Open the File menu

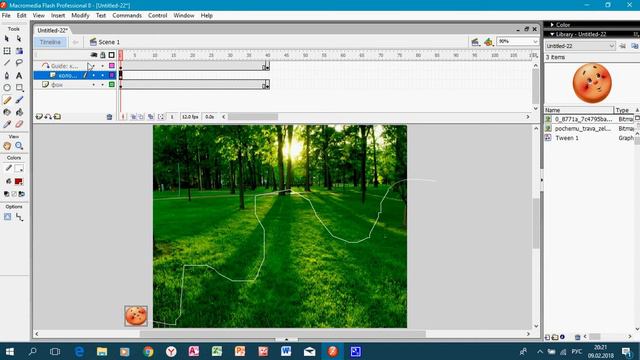6,16
